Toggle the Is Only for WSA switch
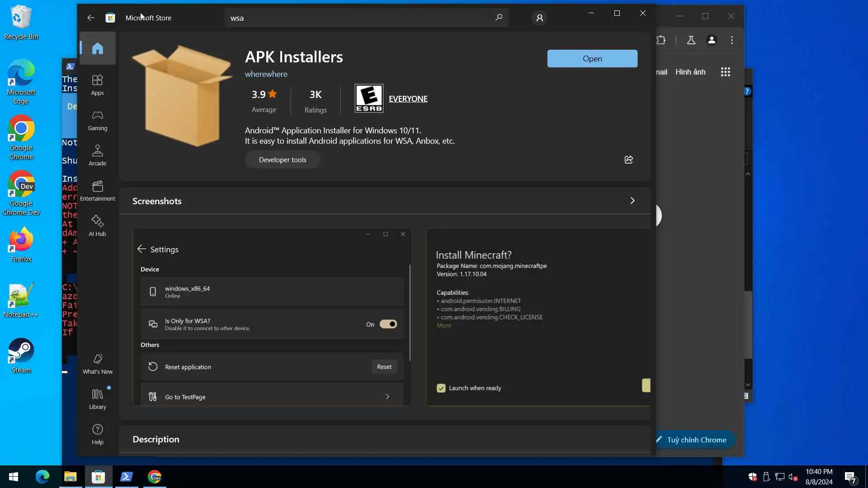The height and width of the screenshot is (488, 868). click(388, 324)
